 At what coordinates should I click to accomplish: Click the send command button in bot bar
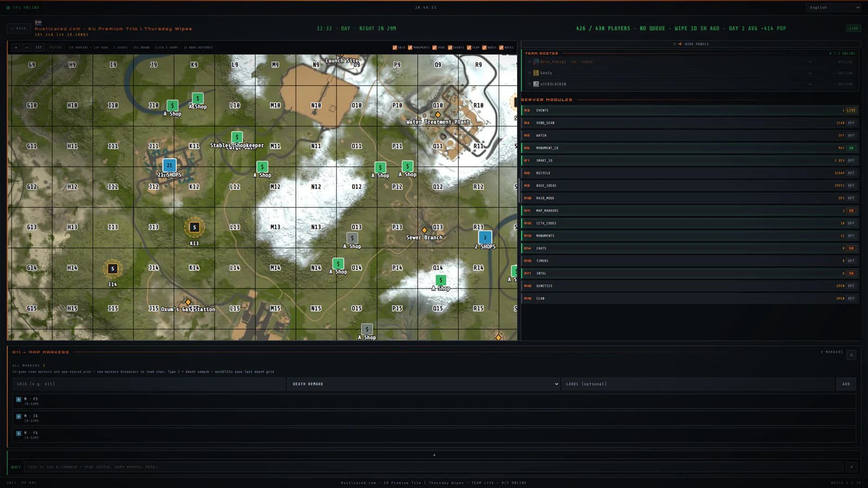[x=851, y=466]
